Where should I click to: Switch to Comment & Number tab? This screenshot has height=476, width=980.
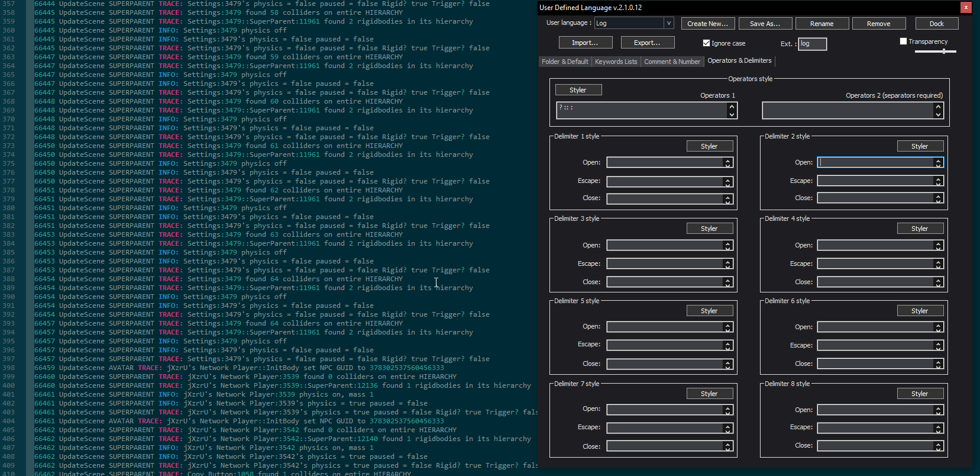(x=672, y=62)
